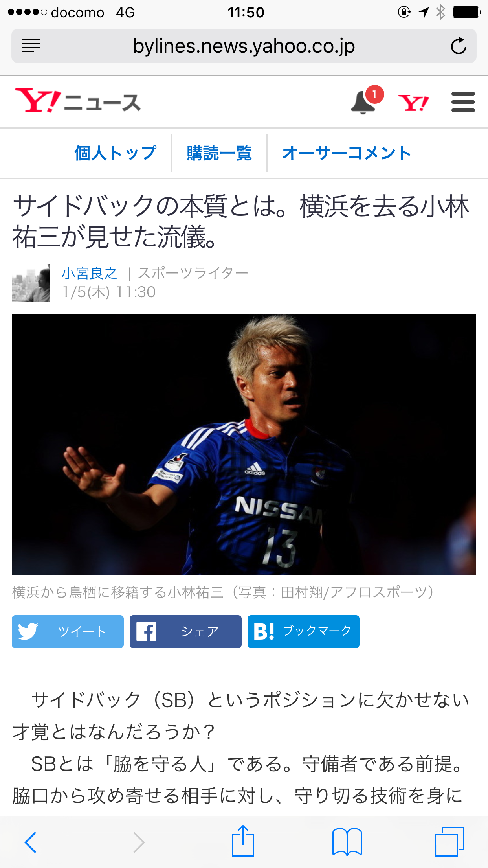Select the 個人トップ tab

point(116,153)
